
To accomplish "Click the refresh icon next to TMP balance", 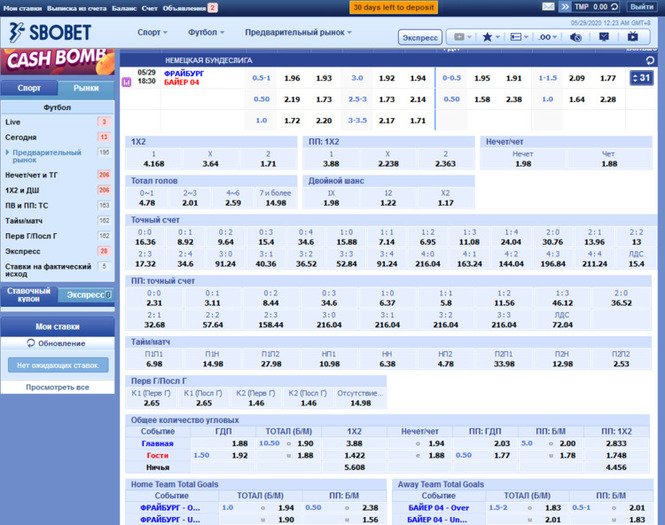I will 614,7.
